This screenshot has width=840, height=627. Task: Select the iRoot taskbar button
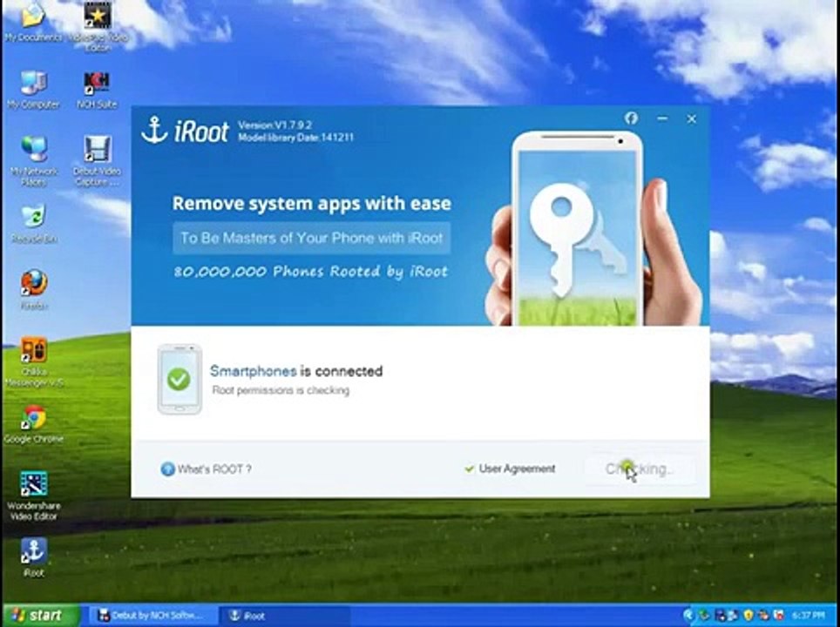(284, 616)
